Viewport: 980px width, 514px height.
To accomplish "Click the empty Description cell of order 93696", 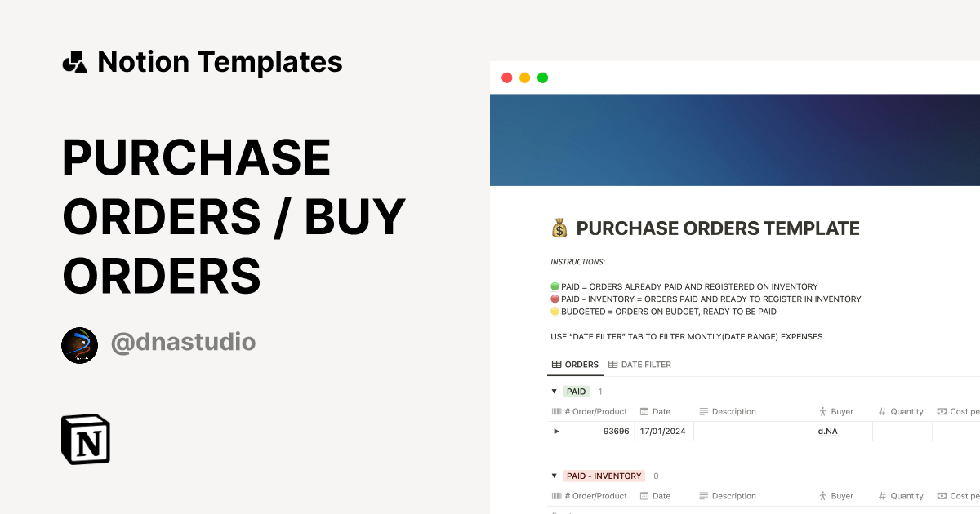I will 753,431.
